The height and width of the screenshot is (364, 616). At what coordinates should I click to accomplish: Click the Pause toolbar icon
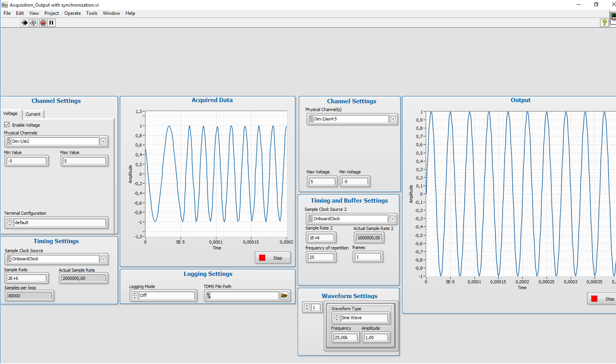51,23
